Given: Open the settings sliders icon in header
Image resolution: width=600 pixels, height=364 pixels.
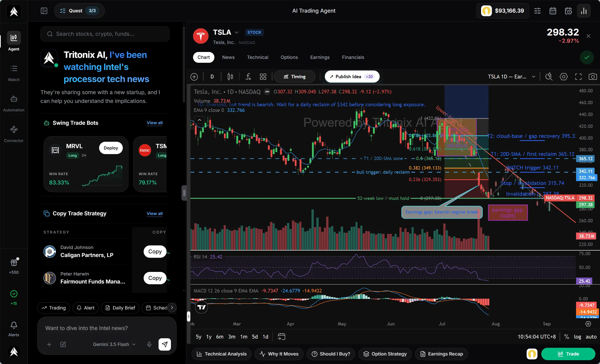Looking at the screenshot, I should pyautogui.click(x=537, y=11).
